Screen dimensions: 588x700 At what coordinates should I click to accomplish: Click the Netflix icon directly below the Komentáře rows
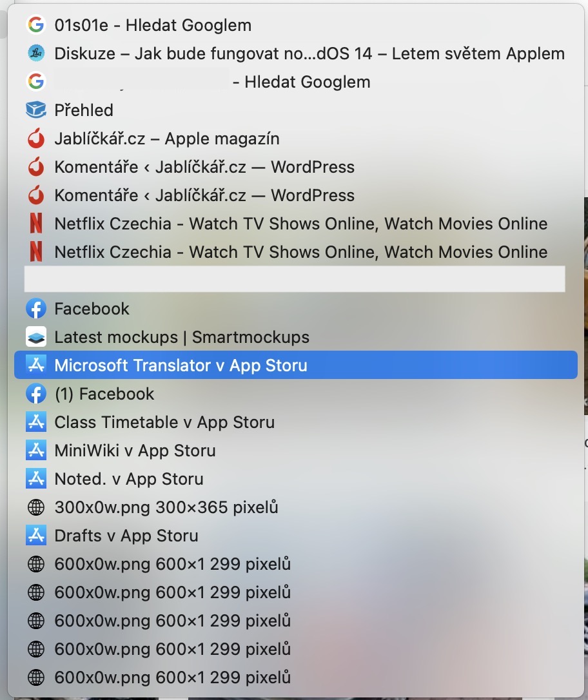pyautogui.click(x=36, y=224)
